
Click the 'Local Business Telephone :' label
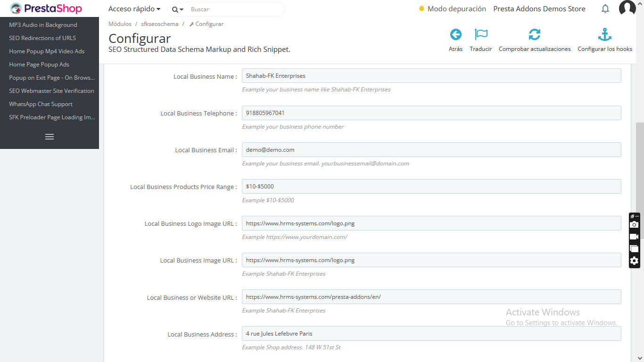(199, 113)
